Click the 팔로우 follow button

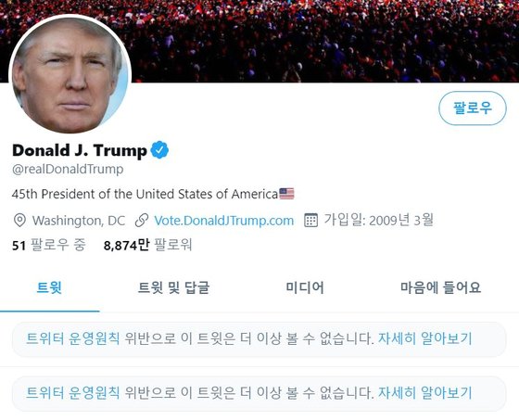tap(473, 108)
